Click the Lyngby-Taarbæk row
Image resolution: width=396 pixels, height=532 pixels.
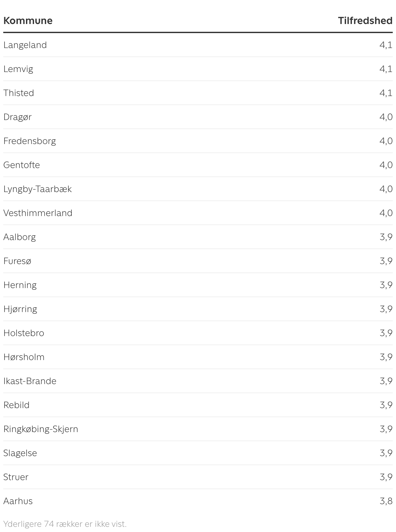198,189
